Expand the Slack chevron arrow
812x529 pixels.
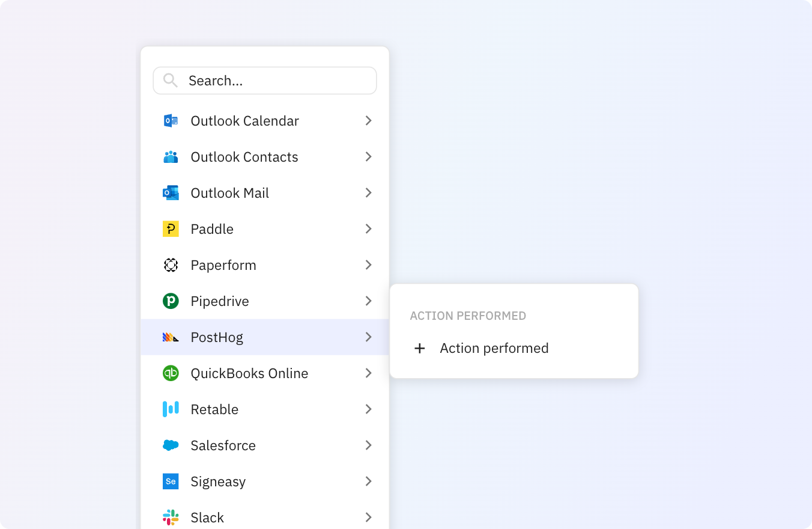click(369, 518)
